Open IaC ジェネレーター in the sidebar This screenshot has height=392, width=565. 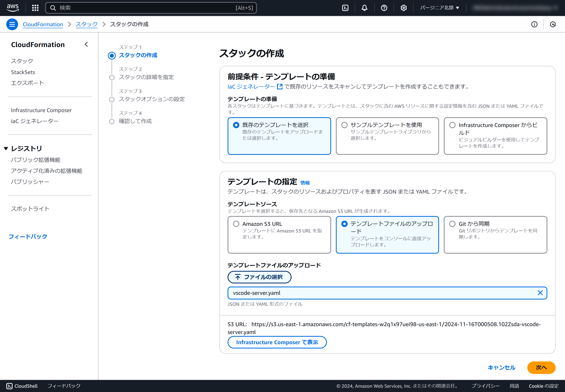(35, 121)
